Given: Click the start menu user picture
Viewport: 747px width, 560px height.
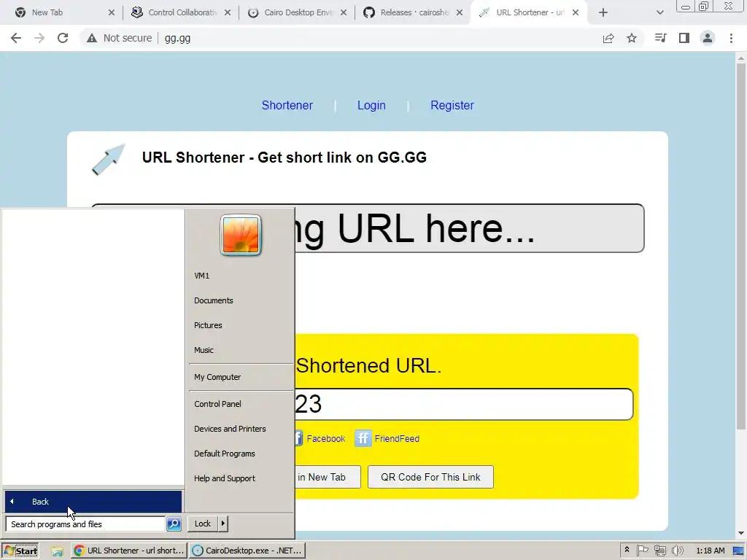Looking at the screenshot, I should click(x=241, y=236).
